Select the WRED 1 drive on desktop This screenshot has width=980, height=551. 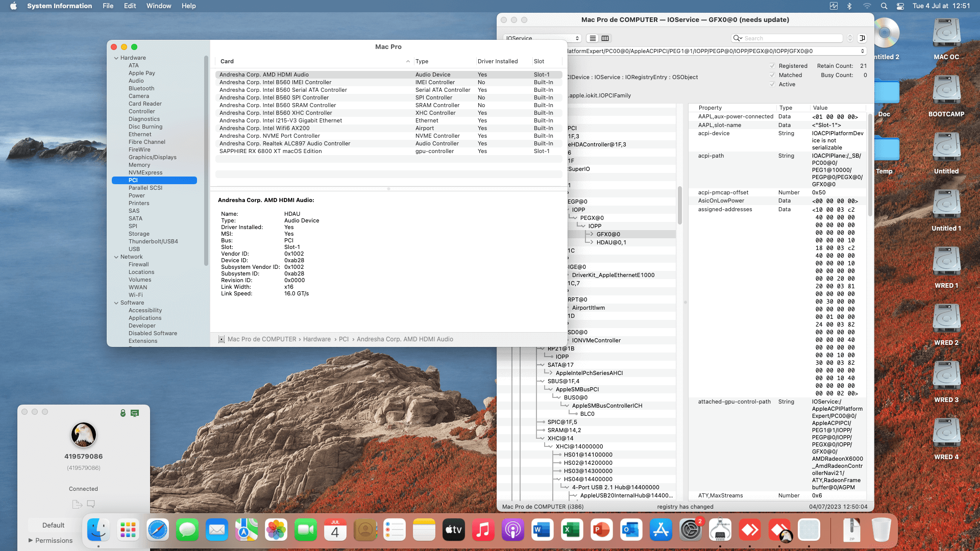coord(946,262)
